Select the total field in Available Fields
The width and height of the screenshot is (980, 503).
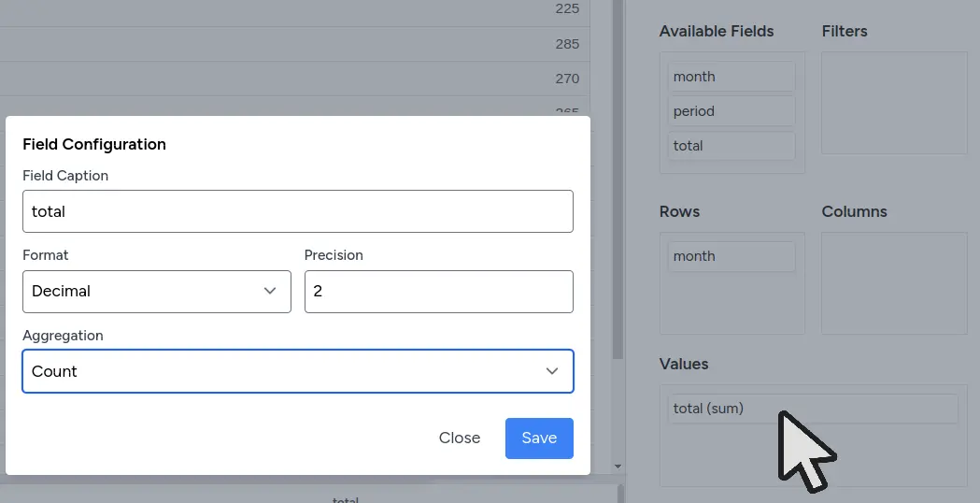point(731,145)
